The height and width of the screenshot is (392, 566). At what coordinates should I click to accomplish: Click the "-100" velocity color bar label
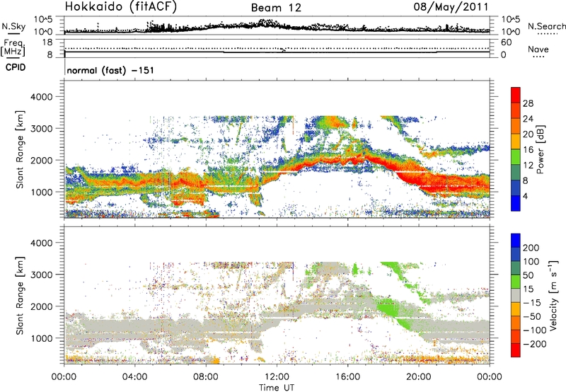[535, 330]
